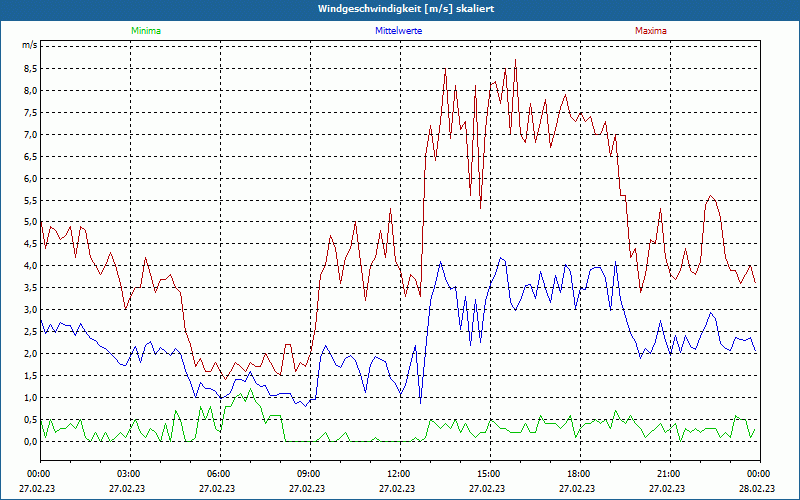Click the 18:00 time axis label

578,474
